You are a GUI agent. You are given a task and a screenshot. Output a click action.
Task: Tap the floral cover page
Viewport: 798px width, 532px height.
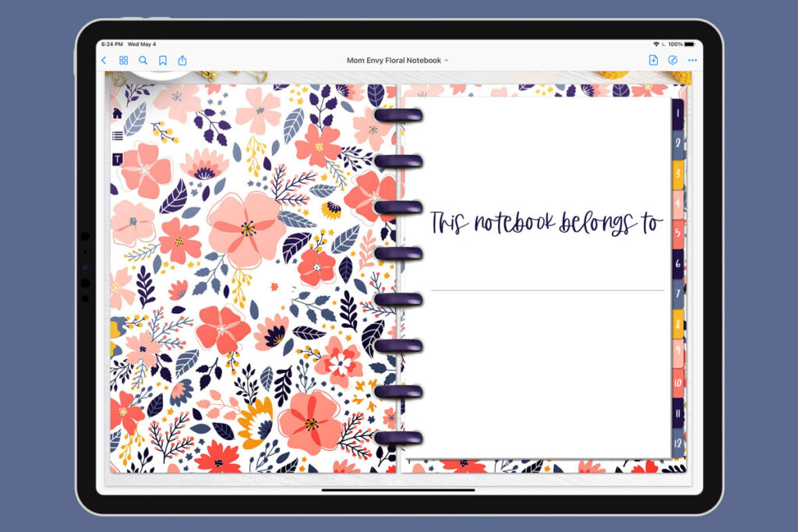pyautogui.click(x=253, y=278)
